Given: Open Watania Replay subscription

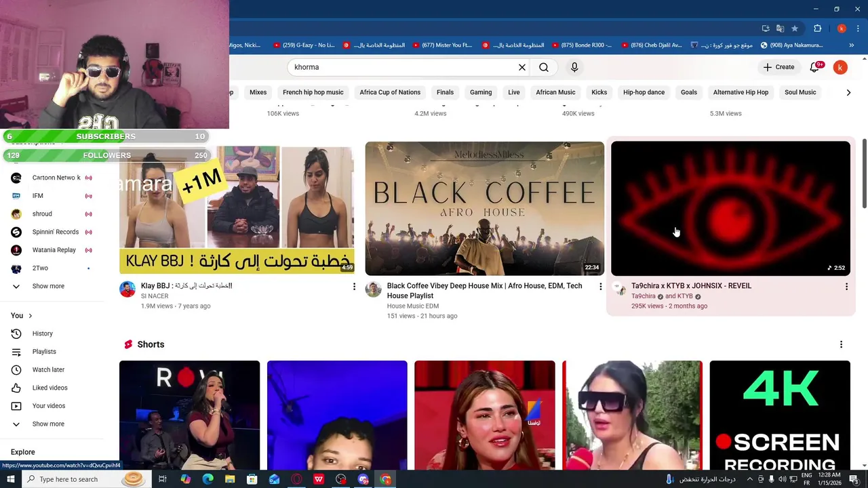Looking at the screenshot, I should click(53, 250).
